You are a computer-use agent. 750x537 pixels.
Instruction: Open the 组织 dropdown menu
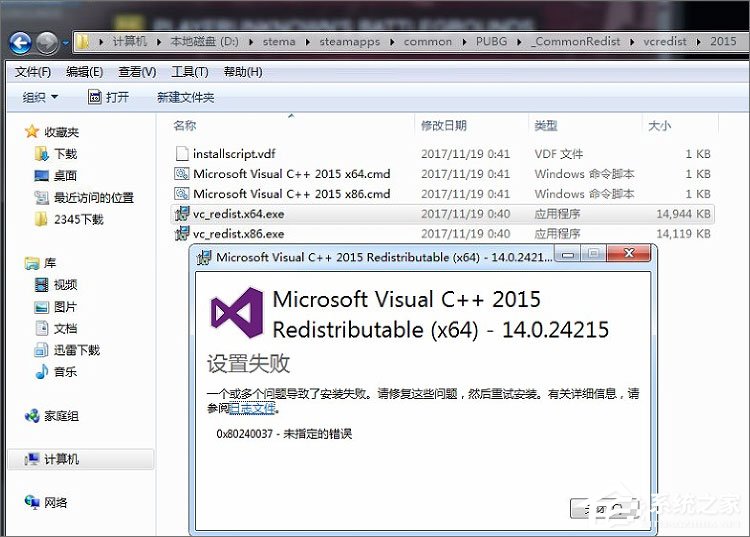pyautogui.click(x=41, y=97)
